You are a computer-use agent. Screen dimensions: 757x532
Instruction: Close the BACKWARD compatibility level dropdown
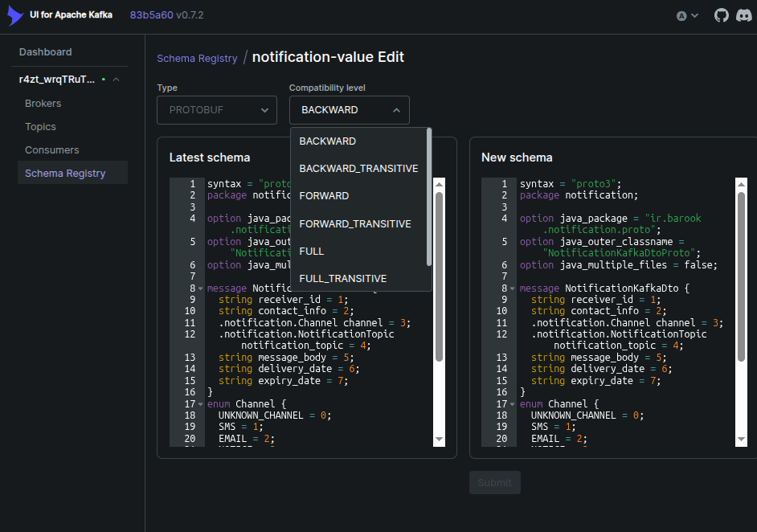pos(349,110)
